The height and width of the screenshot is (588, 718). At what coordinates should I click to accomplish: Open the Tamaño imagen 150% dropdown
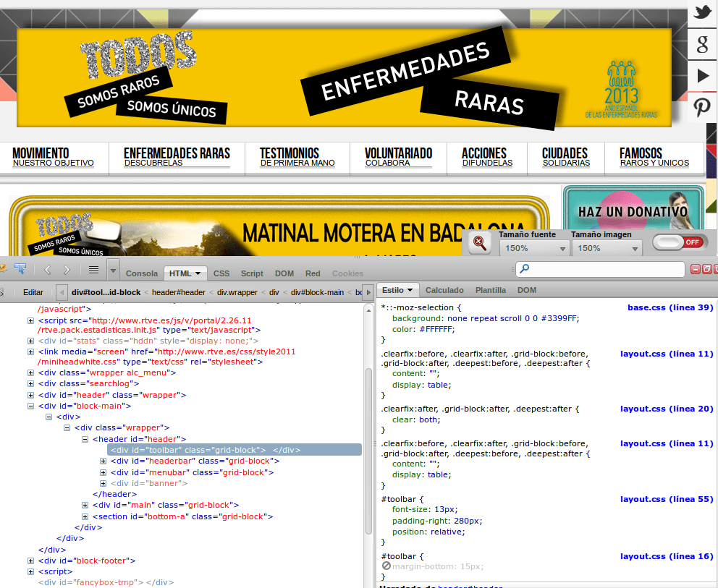pyautogui.click(x=607, y=249)
